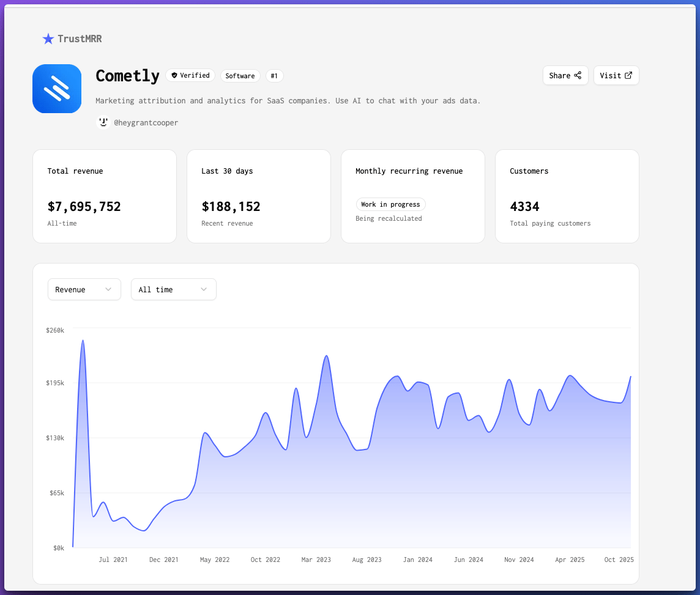Click the Jun 2024 x-axis label

469,560
